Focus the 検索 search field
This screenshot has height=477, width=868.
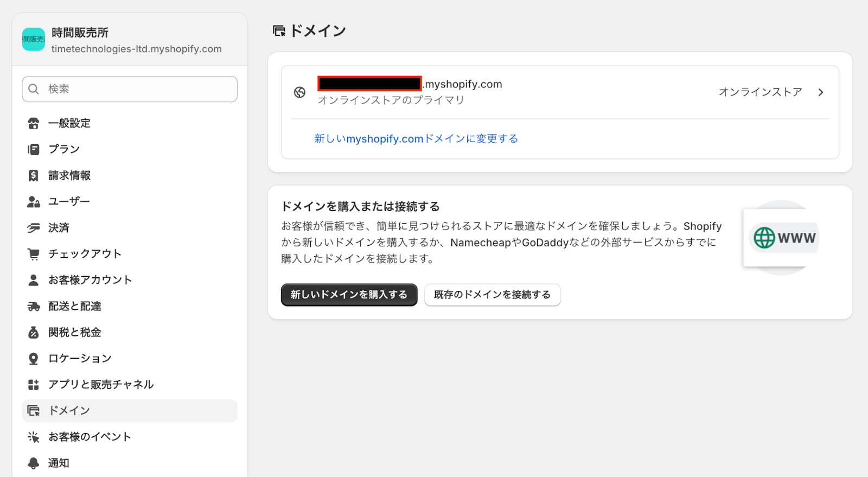pyautogui.click(x=136, y=89)
